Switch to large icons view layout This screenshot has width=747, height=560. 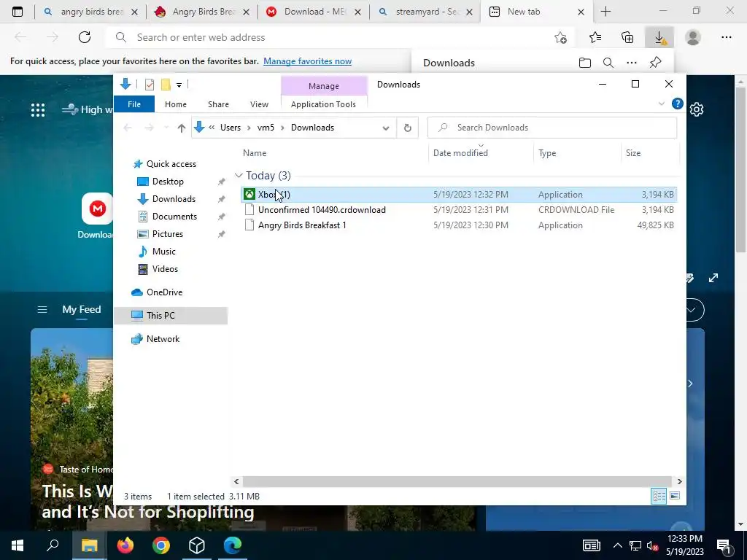(675, 496)
